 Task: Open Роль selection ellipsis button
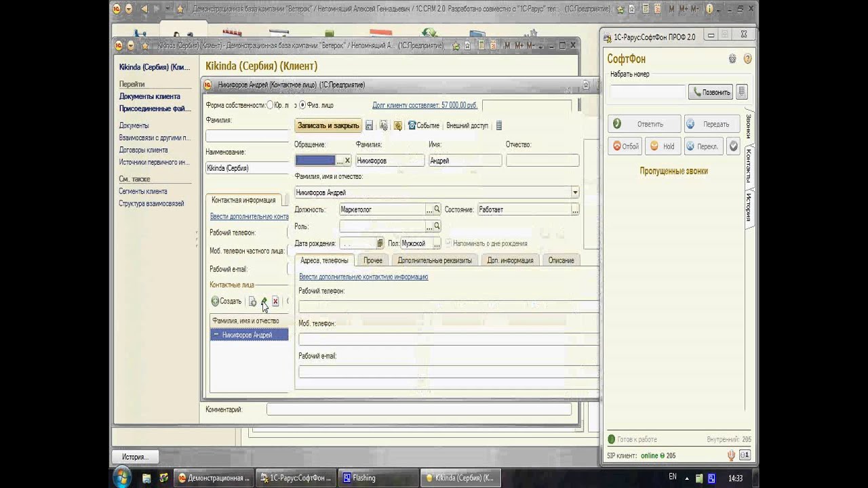coord(429,226)
